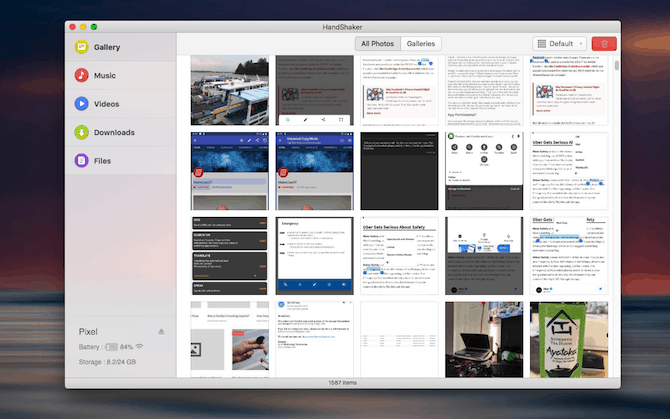Switch to the Galleries tab
This screenshot has width=670, height=419.
[x=421, y=44]
